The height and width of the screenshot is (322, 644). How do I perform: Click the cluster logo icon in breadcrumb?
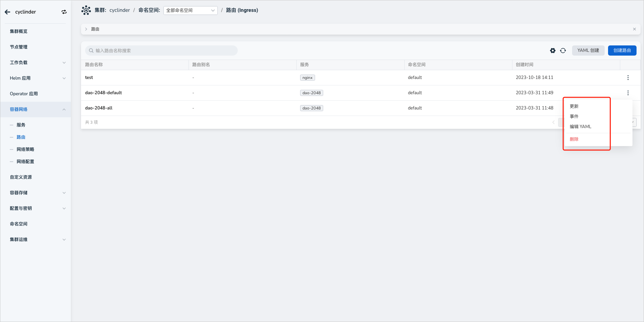[x=86, y=10]
